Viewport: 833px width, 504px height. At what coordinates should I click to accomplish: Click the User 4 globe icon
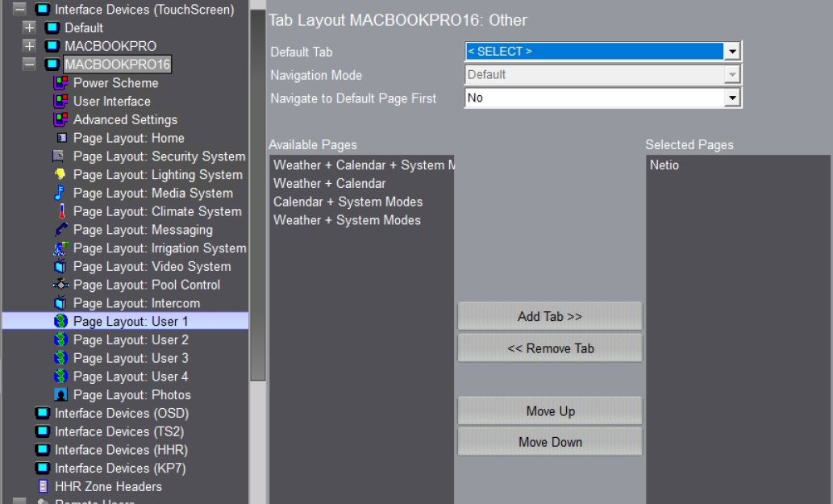[x=60, y=376]
